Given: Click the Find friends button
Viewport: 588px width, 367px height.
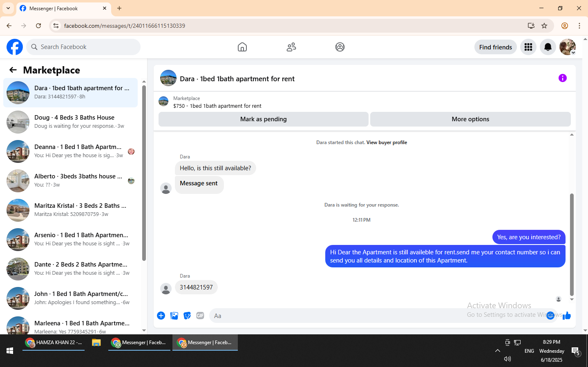Looking at the screenshot, I should coord(496,47).
